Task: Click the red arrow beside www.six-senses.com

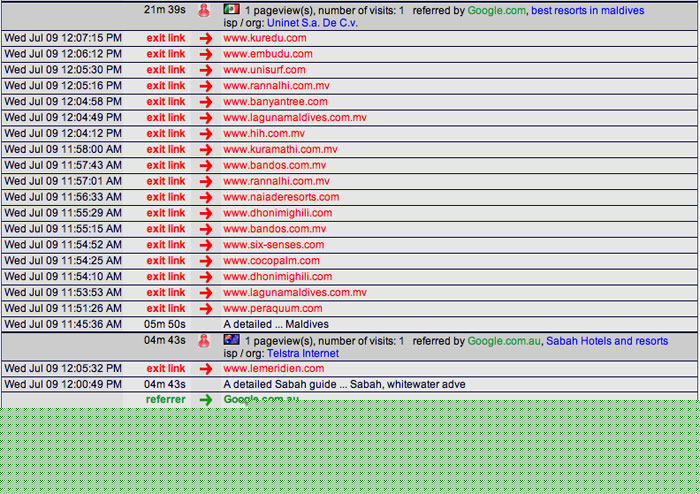Action: pos(205,245)
